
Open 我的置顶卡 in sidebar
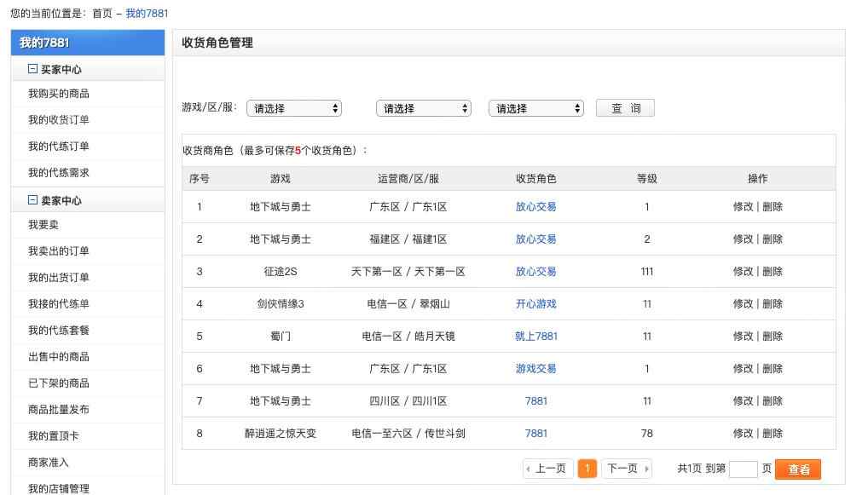tap(53, 436)
